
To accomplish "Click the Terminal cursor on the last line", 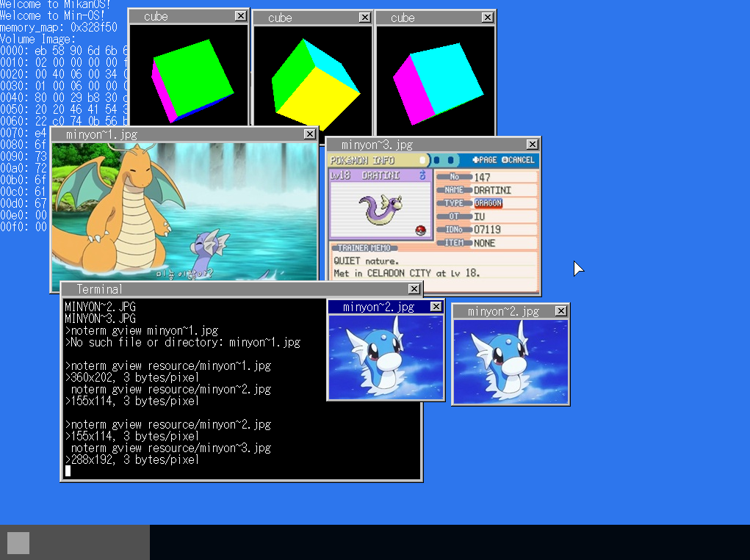I will (68, 470).
